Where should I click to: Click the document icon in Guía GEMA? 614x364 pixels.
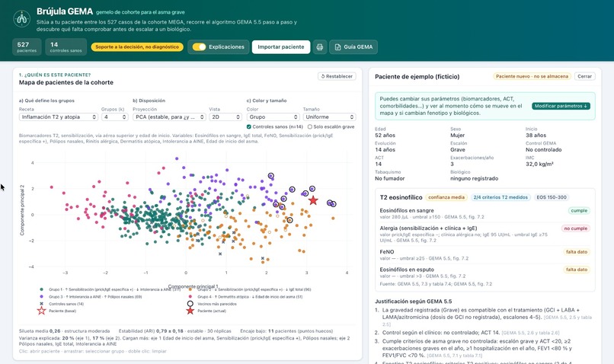point(337,47)
